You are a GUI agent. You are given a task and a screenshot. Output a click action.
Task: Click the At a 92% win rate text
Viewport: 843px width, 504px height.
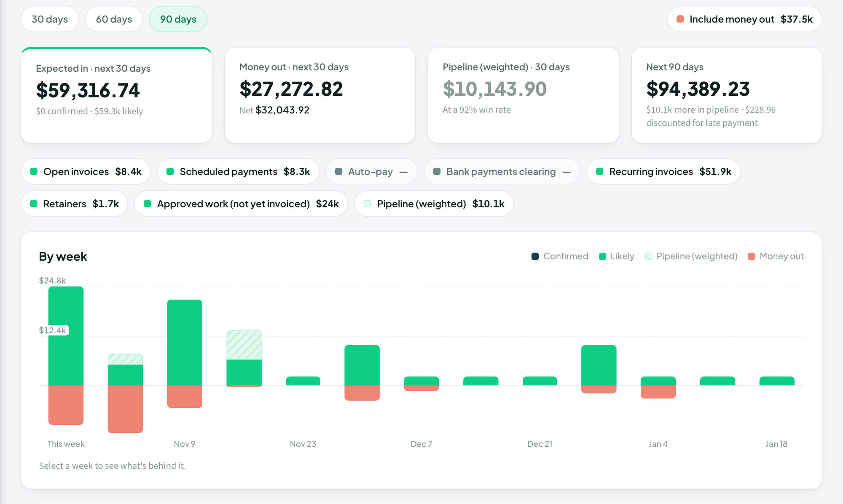(x=476, y=110)
